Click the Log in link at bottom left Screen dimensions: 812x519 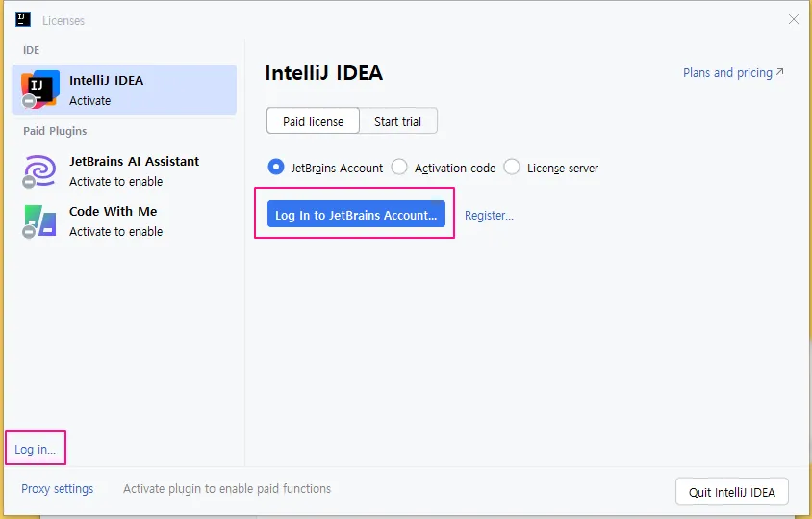point(35,449)
